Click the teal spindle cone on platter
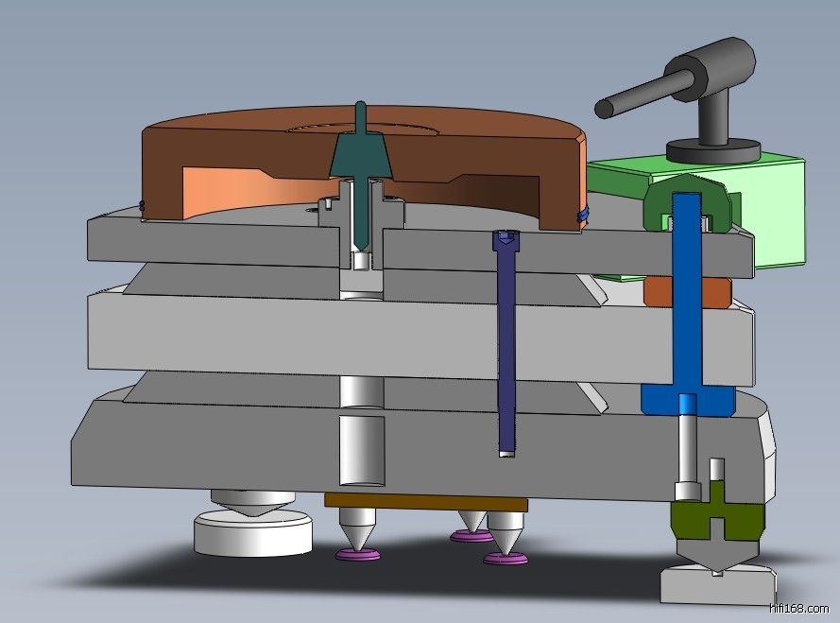This screenshot has width=840, height=623. coord(360,154)
